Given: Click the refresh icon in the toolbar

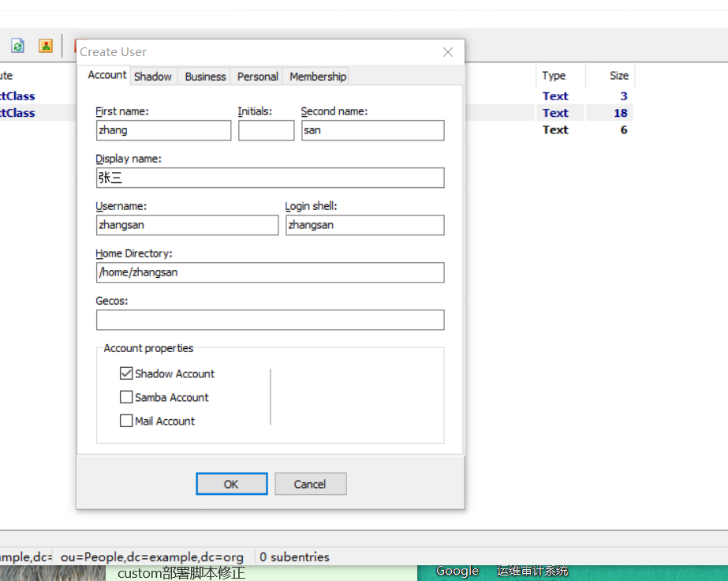Looking at the screenshot, I should pos(18,46).
